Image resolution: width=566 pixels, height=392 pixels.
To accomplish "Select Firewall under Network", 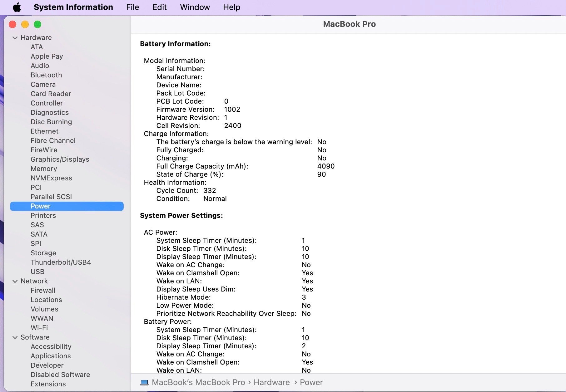I will point(43,290).
